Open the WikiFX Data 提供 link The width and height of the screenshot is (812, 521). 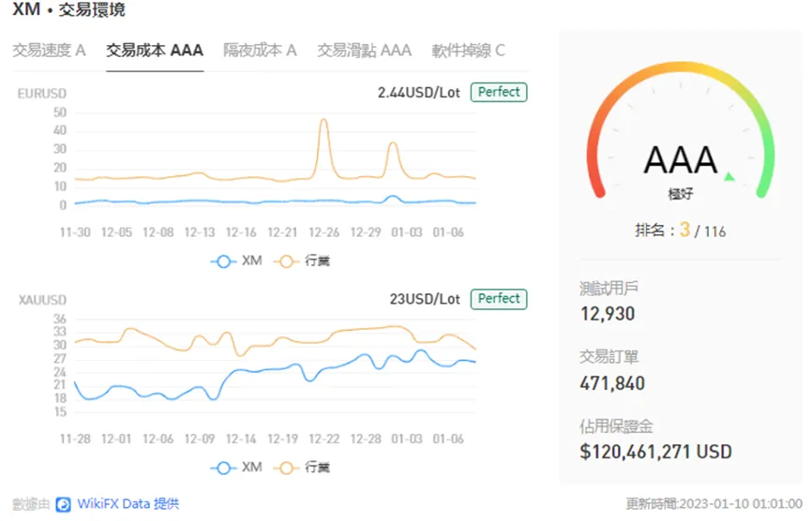[128, 504]
